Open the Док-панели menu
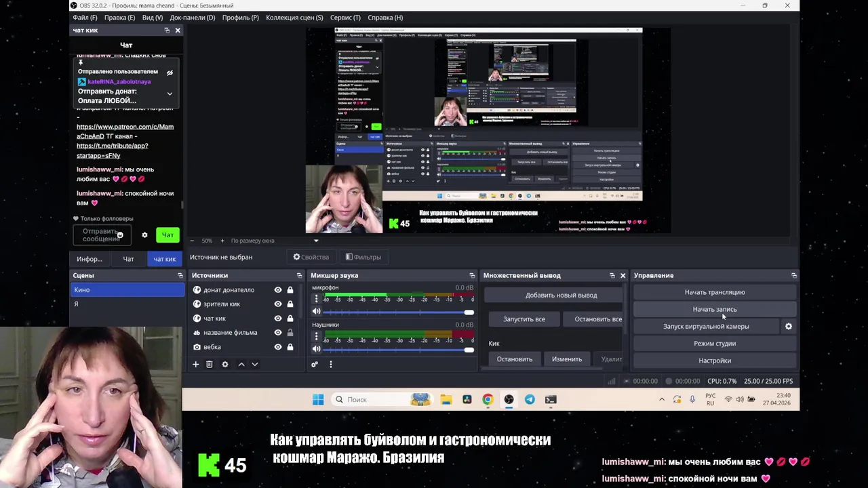The width and height of the screenshot is (868, 488). click(x=193, y=17)
